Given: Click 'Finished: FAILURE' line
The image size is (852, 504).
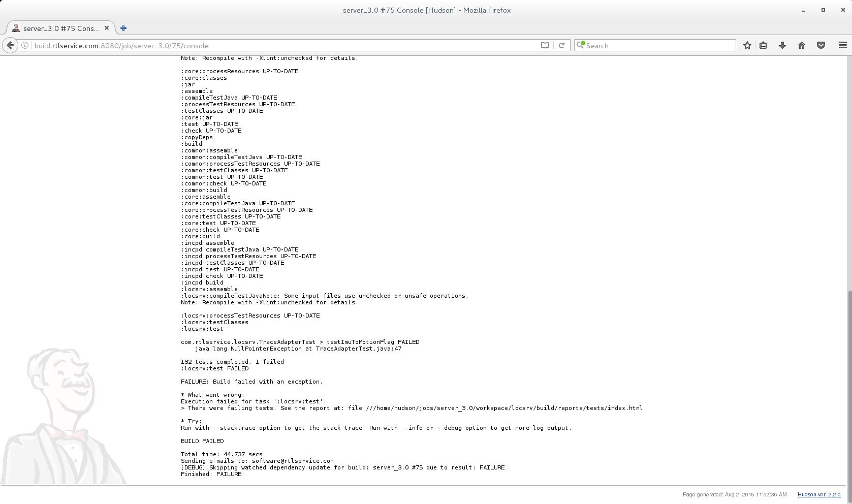Looking at the screenshot, I should point(211,474).
